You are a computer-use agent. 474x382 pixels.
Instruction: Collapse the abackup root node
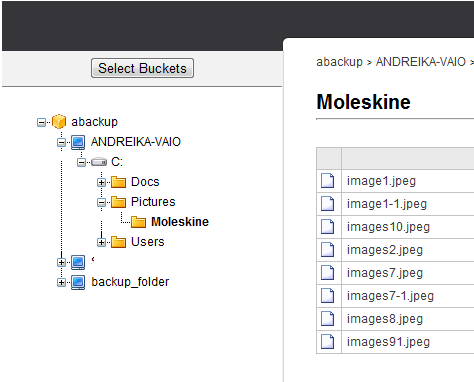coord(41,122)
